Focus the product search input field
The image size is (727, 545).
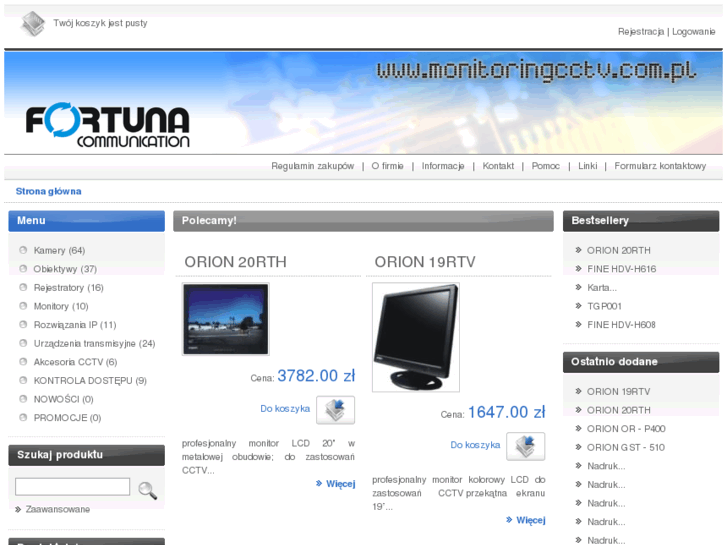click(72, 487)
